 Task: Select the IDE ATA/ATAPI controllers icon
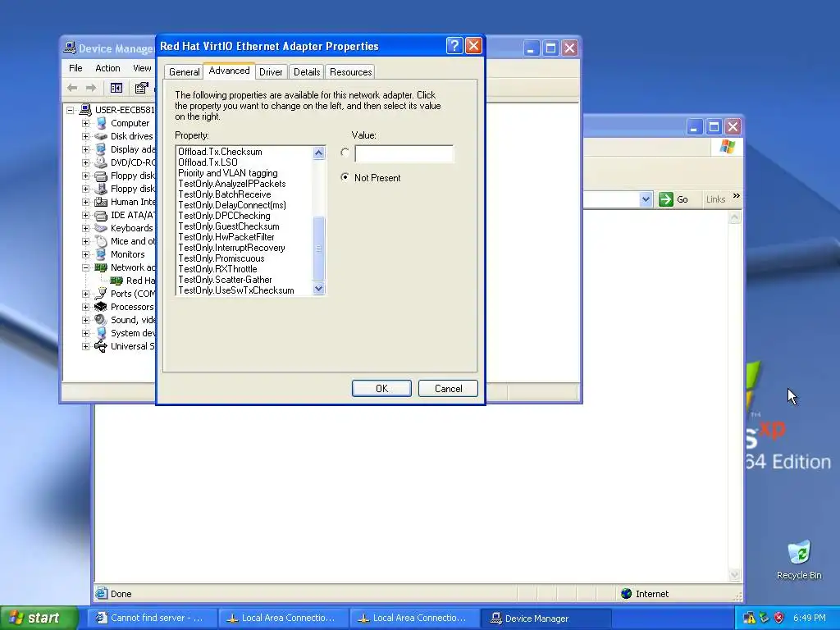(x=101, y=215)
